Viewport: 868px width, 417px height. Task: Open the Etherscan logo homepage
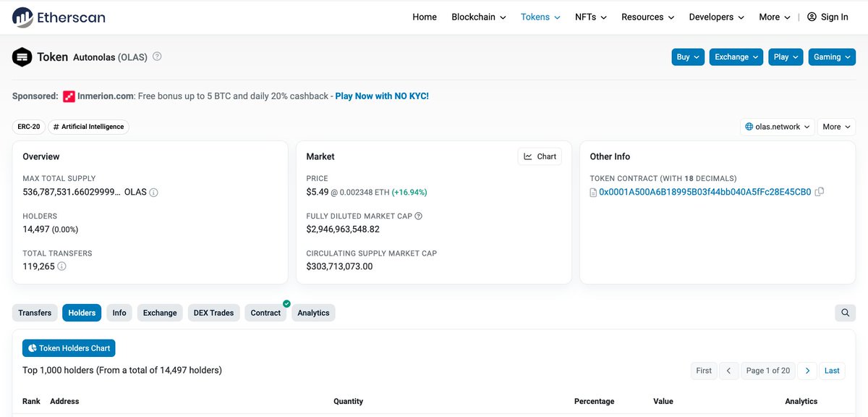59,17
